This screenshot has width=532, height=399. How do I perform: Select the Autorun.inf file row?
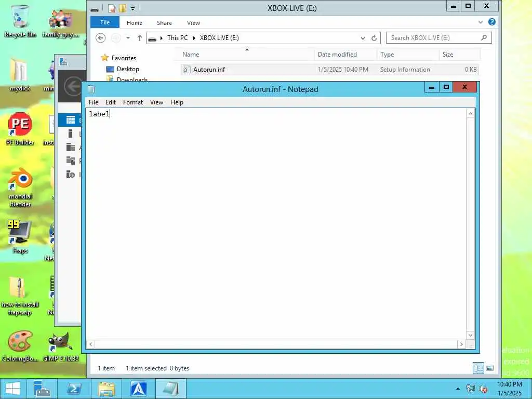[330, 70]
